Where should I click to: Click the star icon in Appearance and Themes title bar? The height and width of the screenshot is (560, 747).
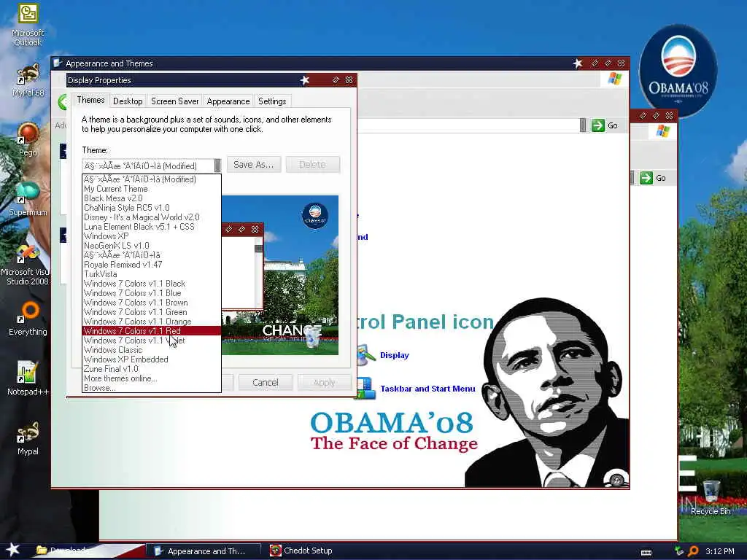(x=578, y=63)
